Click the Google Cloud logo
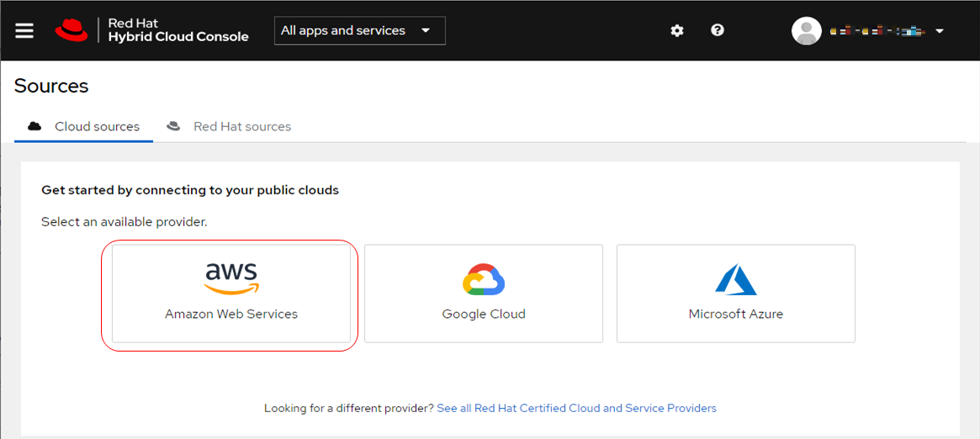Viewport: 980px width, 439px height. pyautogui.click(x=484, y=279)
